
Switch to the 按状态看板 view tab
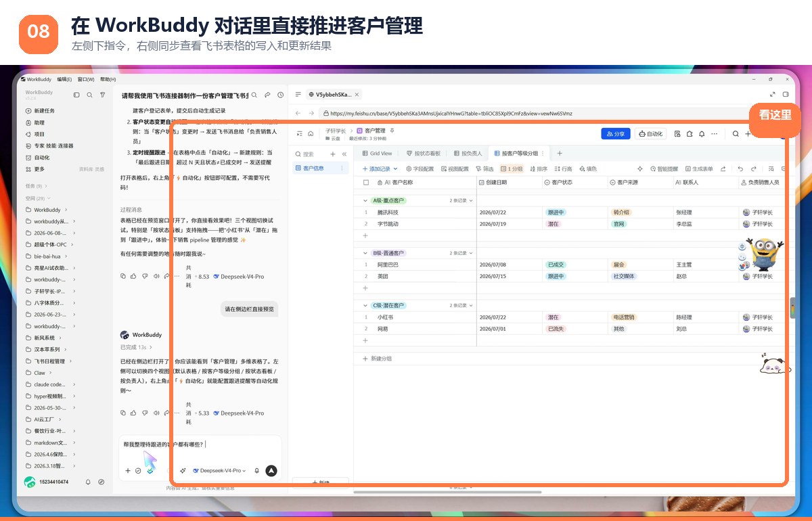tap(423, 154)
